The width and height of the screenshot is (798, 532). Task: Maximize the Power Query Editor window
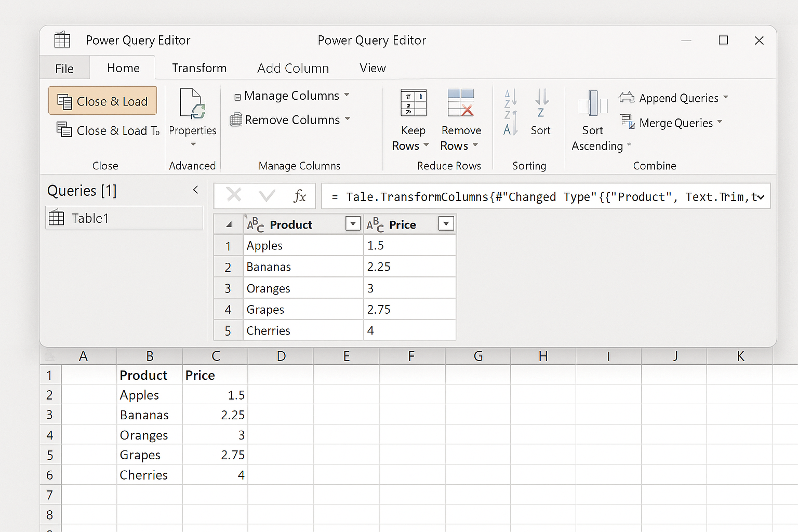[723, 40]
